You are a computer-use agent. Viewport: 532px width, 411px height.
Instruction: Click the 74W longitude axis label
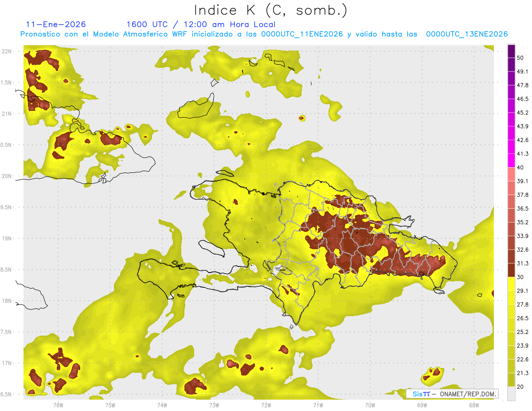click(162, 405)
